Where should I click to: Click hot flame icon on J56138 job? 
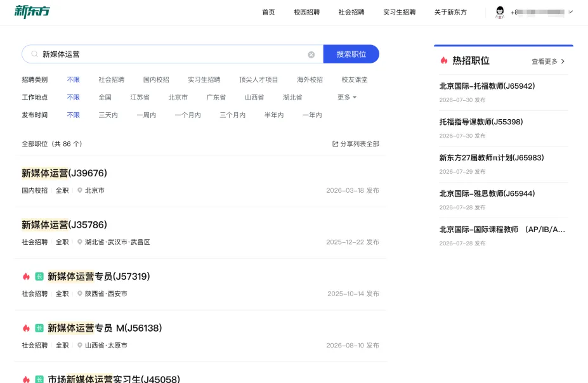click(x=26, y=328)
